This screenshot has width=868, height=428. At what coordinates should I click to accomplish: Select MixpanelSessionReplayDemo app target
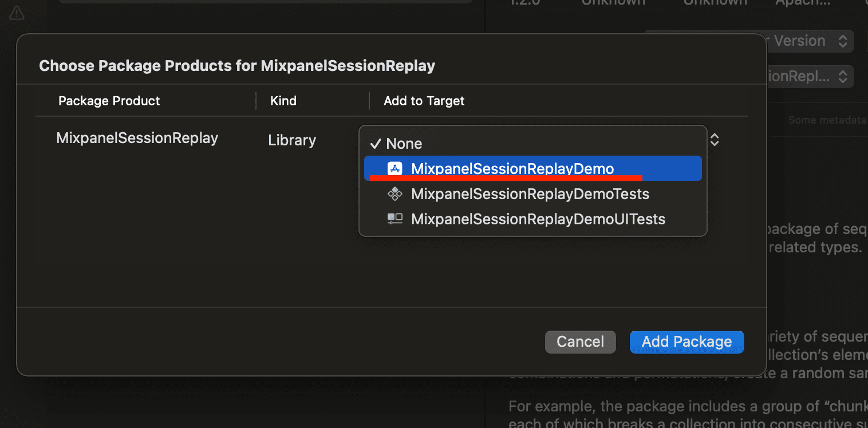[x=532, y=168]
